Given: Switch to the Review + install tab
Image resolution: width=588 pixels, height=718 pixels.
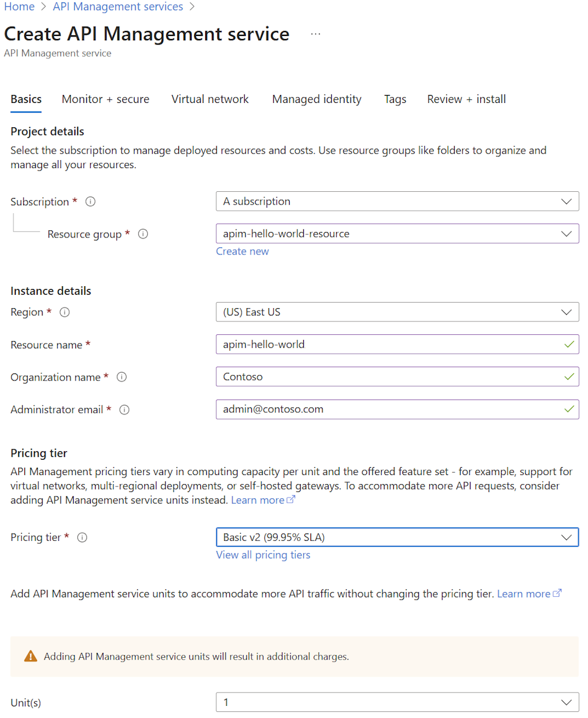Looking at the screenshot, I should (466, 99).
